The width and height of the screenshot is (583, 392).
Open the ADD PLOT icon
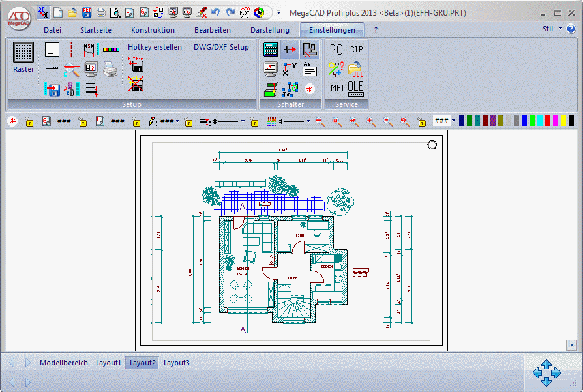point(245,12)
